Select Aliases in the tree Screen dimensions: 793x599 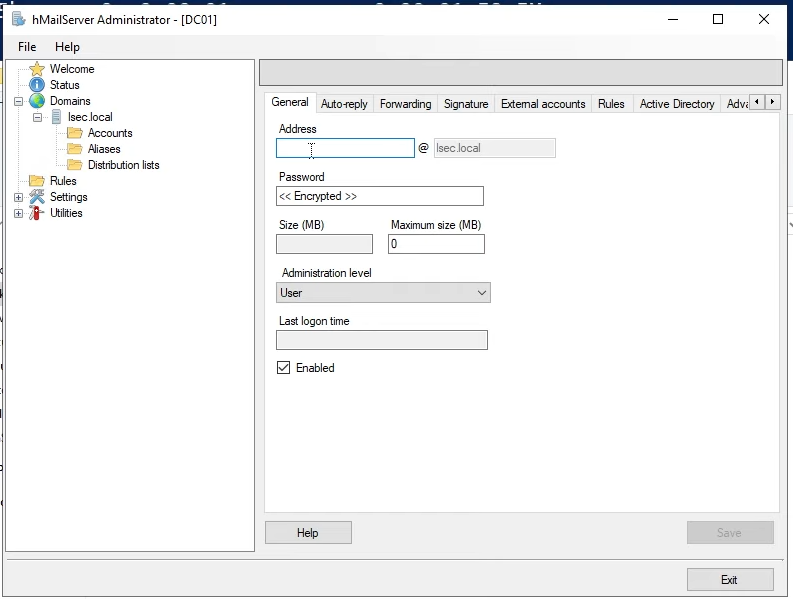[x=104, y=149]
